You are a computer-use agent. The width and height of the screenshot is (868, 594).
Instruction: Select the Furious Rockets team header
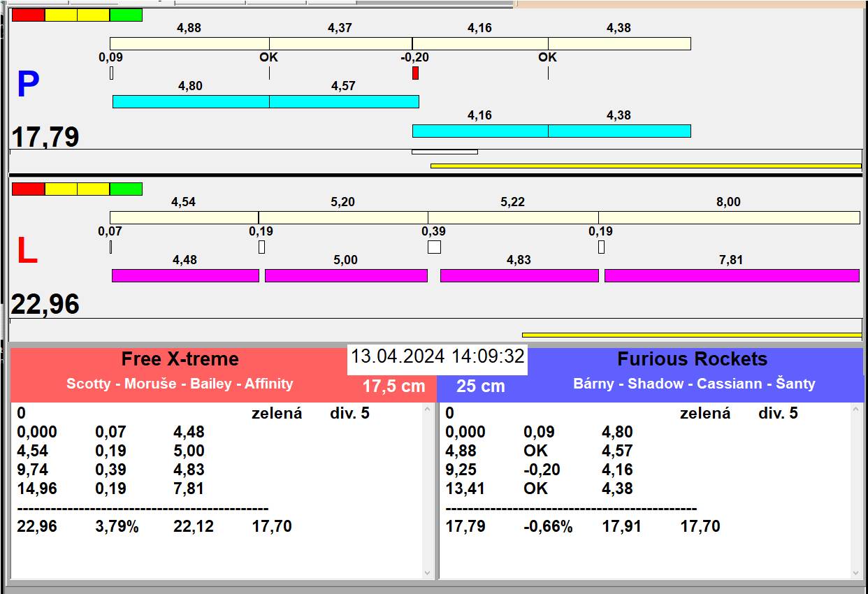[692, 359]
